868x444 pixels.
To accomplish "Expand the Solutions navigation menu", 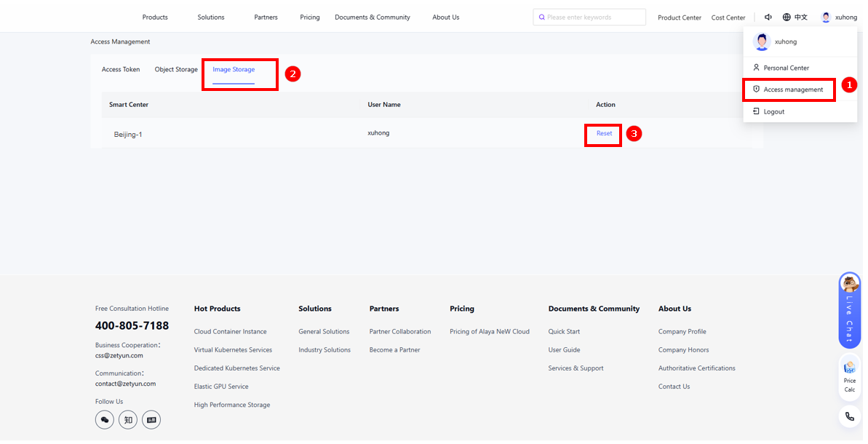I will click(211, 17).
